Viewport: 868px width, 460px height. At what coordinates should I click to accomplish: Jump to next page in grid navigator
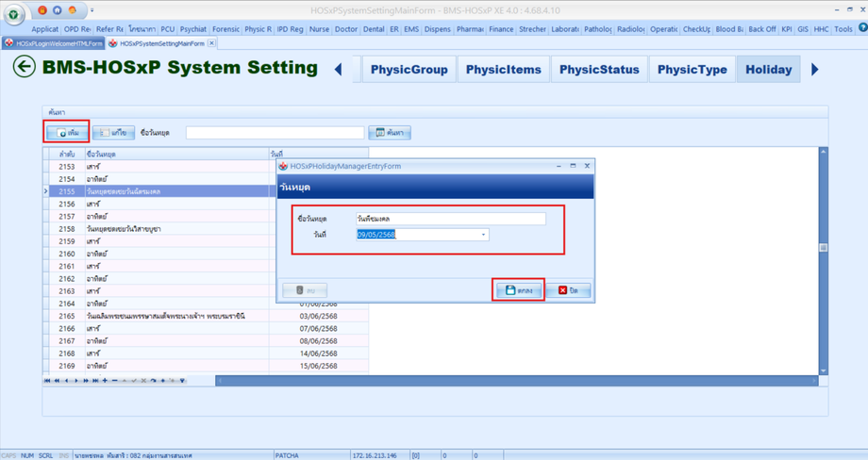click(85, 381)
